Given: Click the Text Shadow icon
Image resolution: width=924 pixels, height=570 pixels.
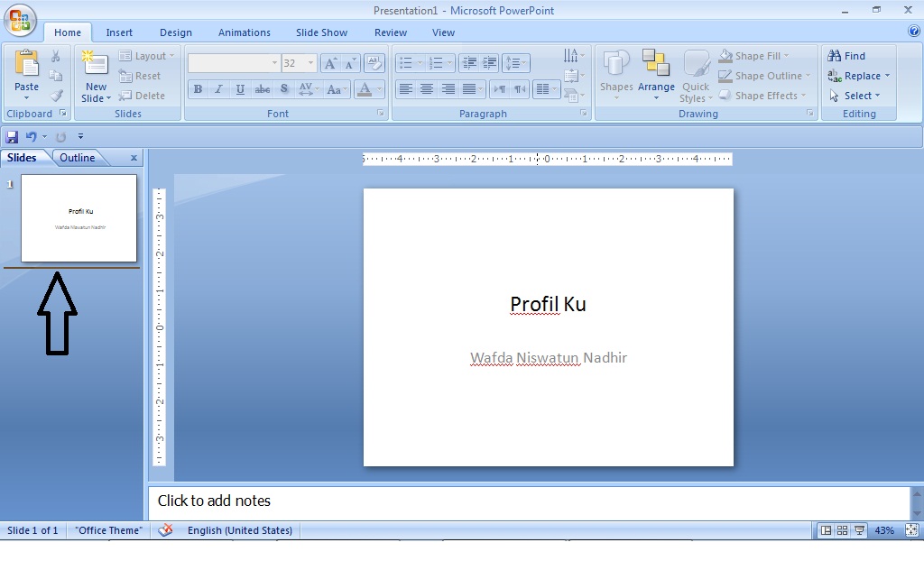Looking at the screenshot, I should pos(283,89).
